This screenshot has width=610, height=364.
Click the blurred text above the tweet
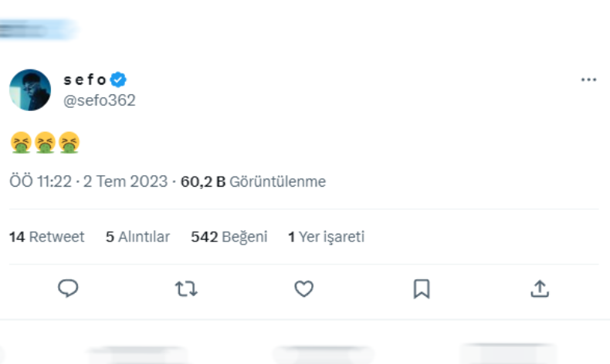(37, 30)
